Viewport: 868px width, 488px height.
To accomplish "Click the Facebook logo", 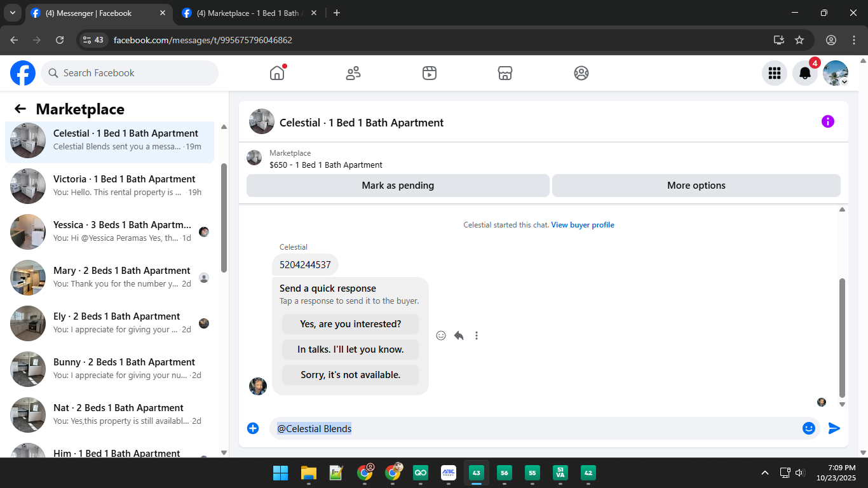I will coord(23,73).
